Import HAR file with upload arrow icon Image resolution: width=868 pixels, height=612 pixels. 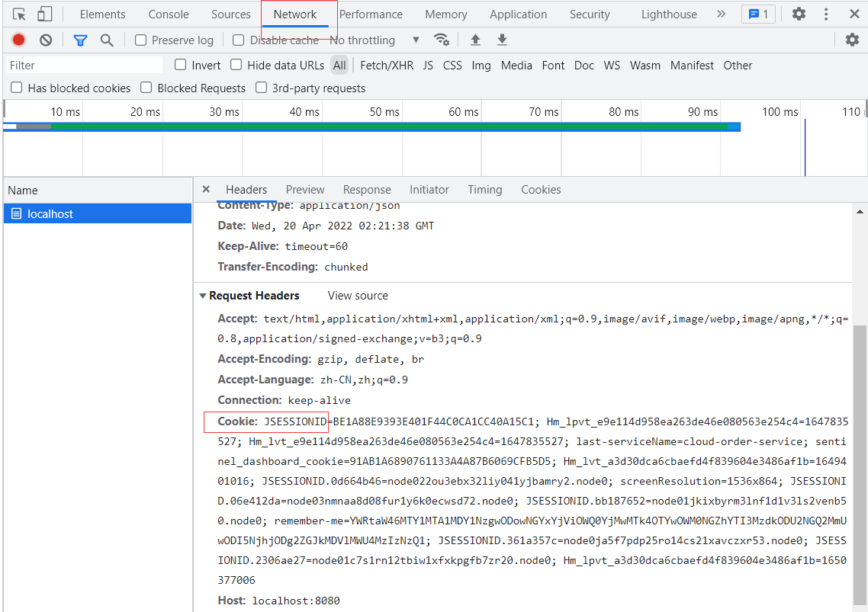pyautogui.click(x=475, y=40)
